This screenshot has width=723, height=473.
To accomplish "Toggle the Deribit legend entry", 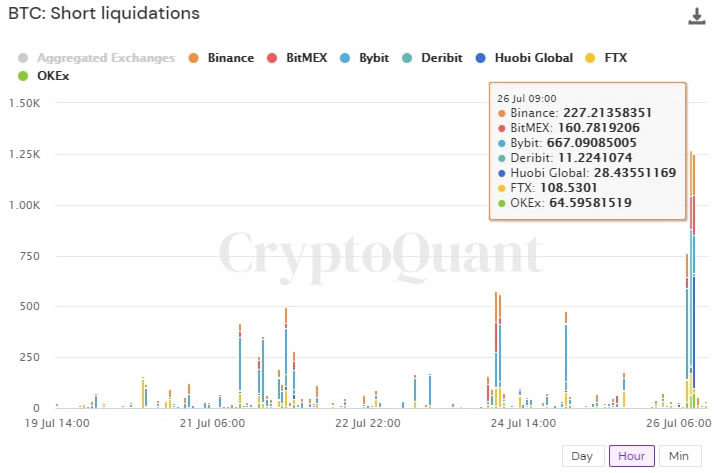I will pyautogui.click(x=439, y=58).
